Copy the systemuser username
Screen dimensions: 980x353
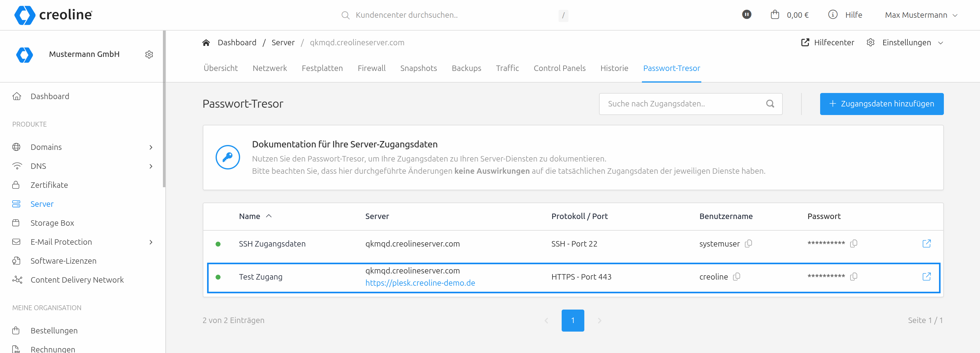748,243
